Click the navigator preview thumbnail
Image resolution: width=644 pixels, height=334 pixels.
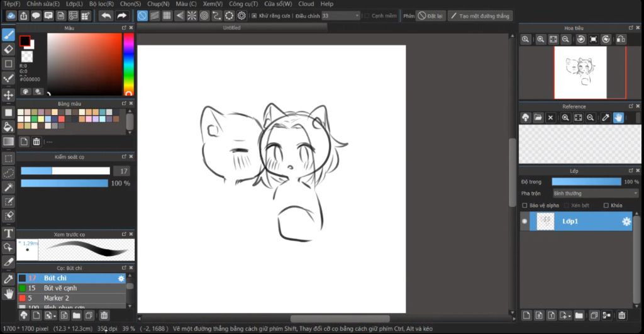(x=580, y=73)
